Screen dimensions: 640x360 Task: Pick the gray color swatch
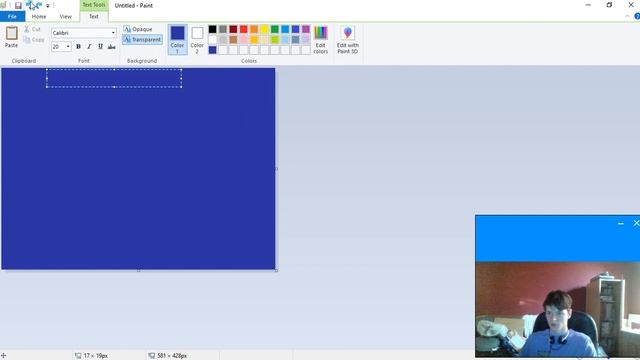[x=223, y=29]
